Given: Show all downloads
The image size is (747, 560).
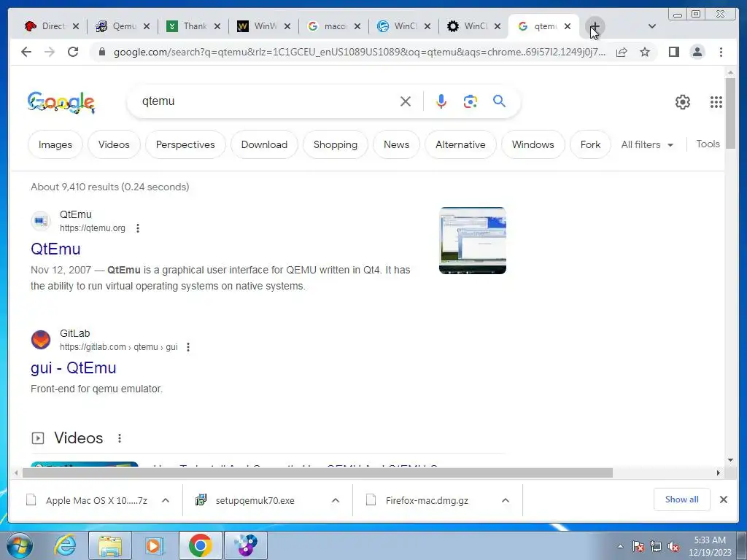Looking at the screenshot, I should tap(682, 499).
